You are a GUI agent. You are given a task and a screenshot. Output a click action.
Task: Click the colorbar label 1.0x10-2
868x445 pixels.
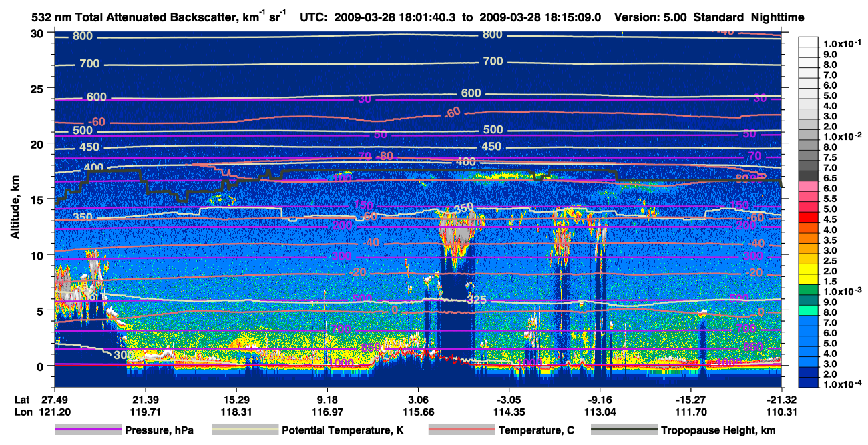coord(842,136)
